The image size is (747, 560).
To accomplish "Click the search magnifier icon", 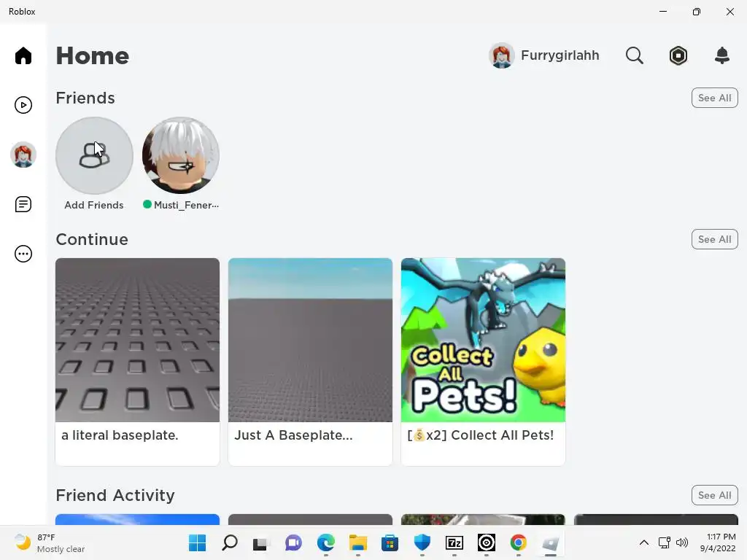I will point(634,55).
